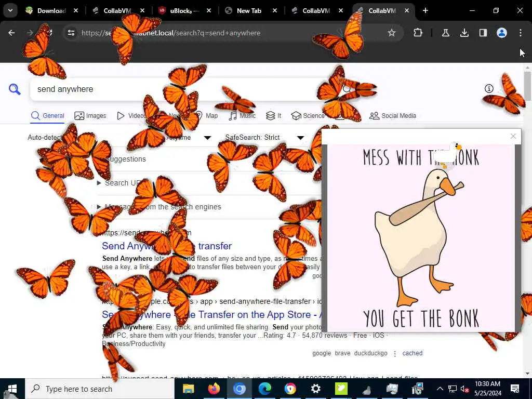The width and height of the screenshot is (532, 399).
Task: Open the browser extensions puzzle icon
Action: click(x=418, y=33)
